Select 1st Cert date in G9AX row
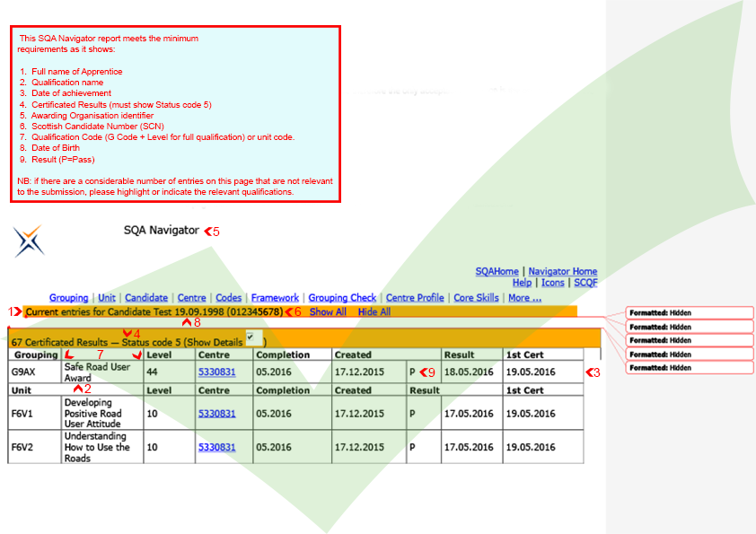The image size is (756, 534). (543, 372)
